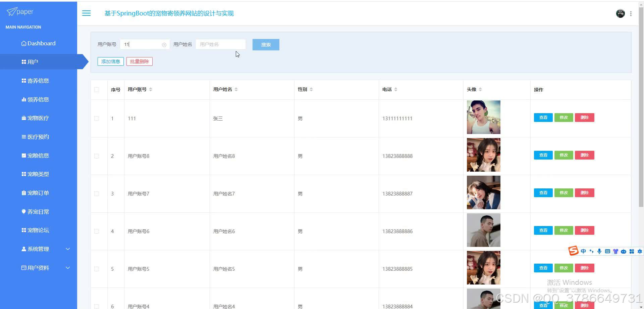The height and width of the screenshot is (309, 644).
Task: Click the 医疗预约 list icon
Action: pos(24,137)
